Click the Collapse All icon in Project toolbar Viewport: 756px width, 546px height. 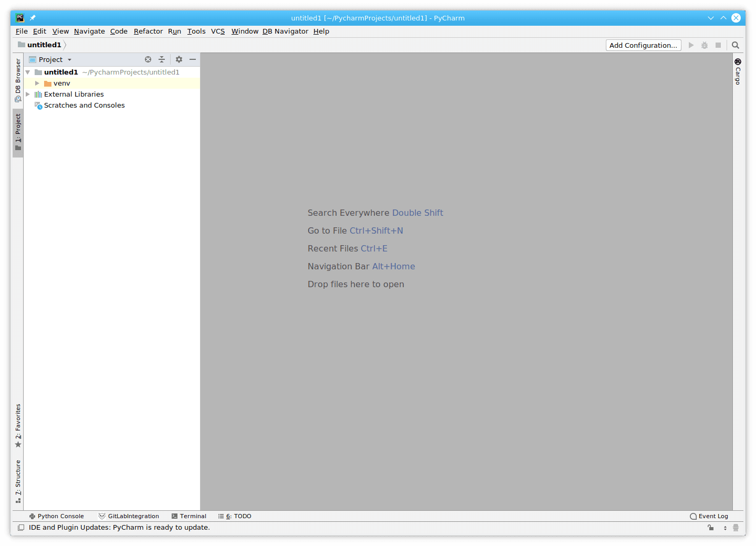162,59
